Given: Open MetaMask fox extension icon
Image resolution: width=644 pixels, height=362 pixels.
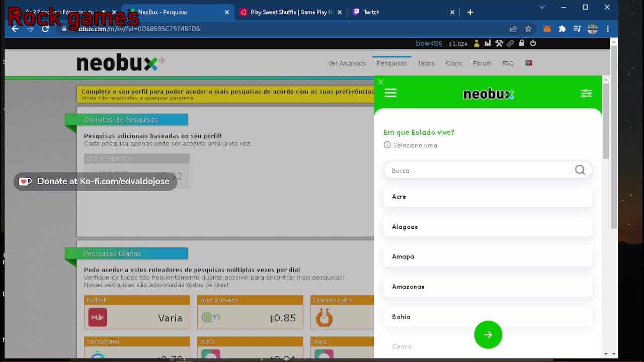Looking at the screenshot, I should click(547, 29).
